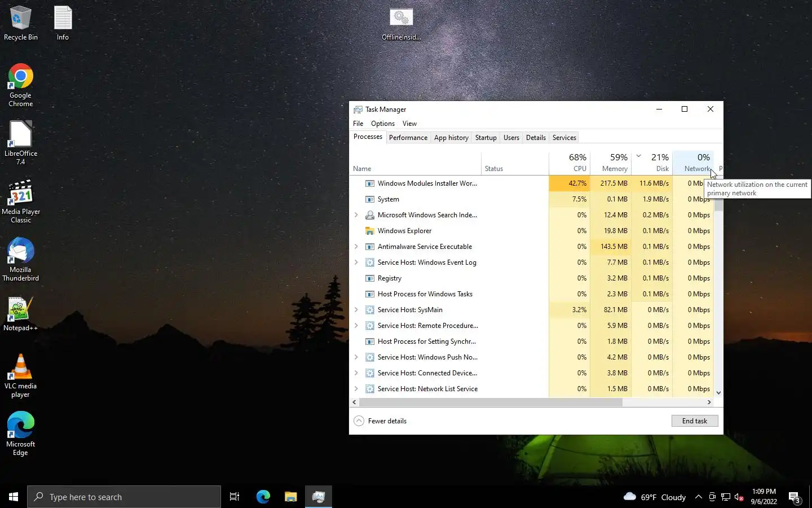Viewport: 812px width, 508px height.
Task: Click the Windows Explorer process folder icon
Action: click(370, 231)
